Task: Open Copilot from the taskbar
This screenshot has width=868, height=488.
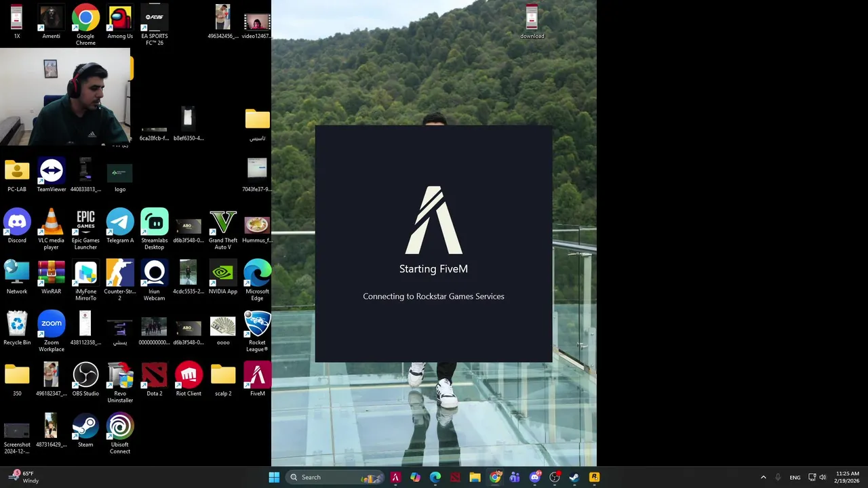Action: 415,477
